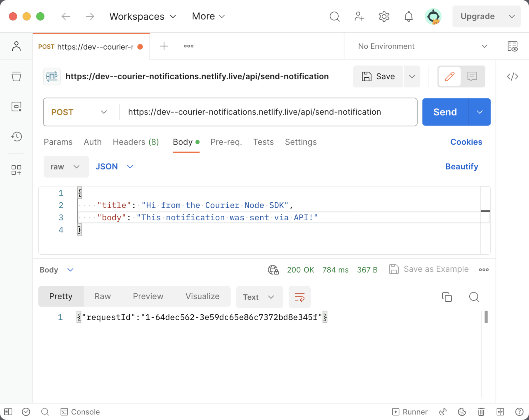This screenshot has width=529, height=420.
Task: Open the search magnifier in top bar
Action: (334, 16)
